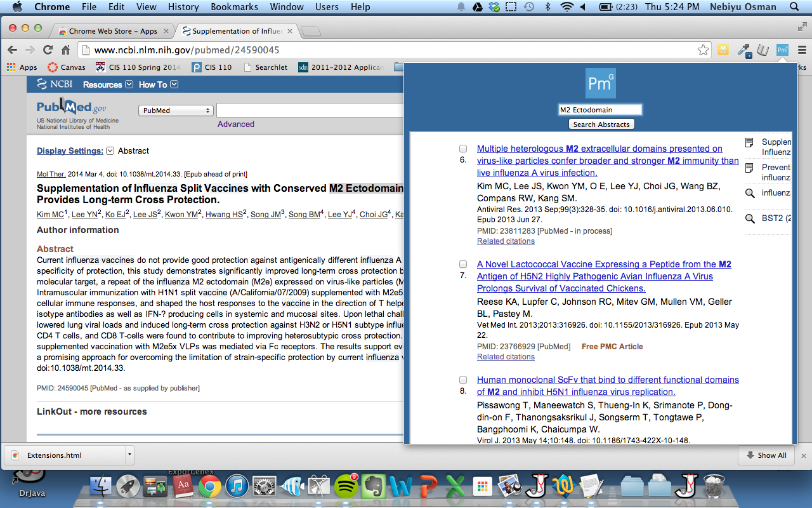Open the Novel Lactococcal Vaccine article link
This screenshot has height=508, width=812.
pos(604,276)
